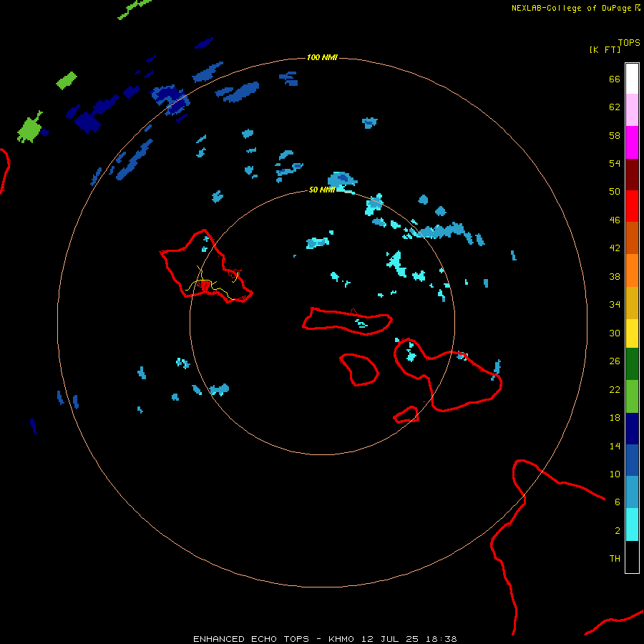Click the legend value "2"
The height and width of the screenshot is (644, 644).
coord(617,530)
